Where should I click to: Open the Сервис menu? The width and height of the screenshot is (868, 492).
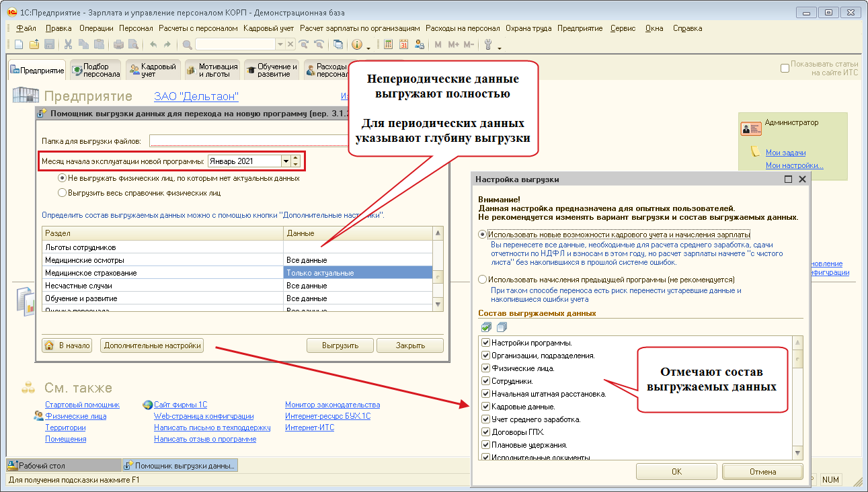tap(623, 28)
